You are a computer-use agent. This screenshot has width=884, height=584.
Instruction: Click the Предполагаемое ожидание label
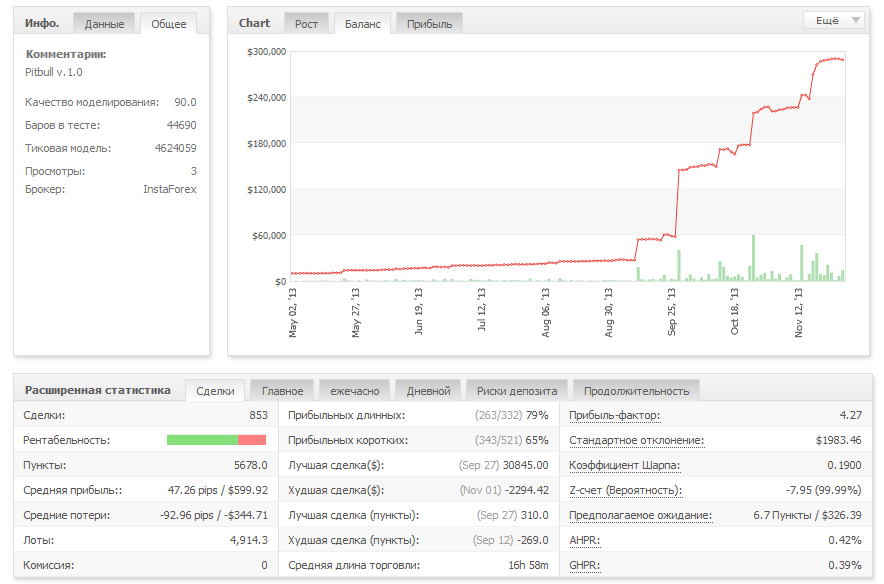coord(640,515)
